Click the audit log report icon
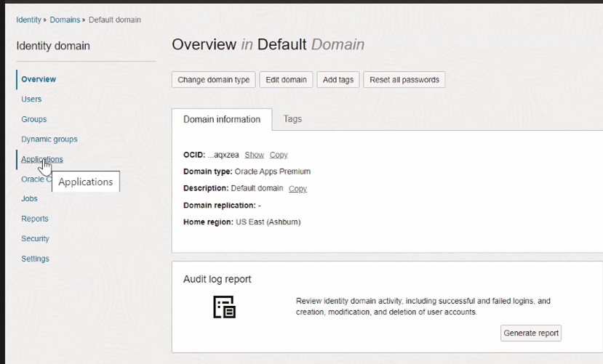 click(224, 307)
